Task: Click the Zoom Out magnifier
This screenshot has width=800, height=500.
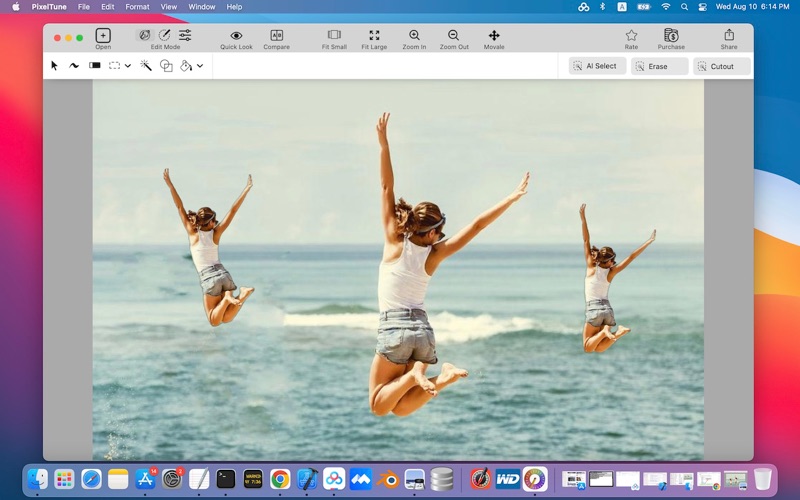Action: click(454, 36)
